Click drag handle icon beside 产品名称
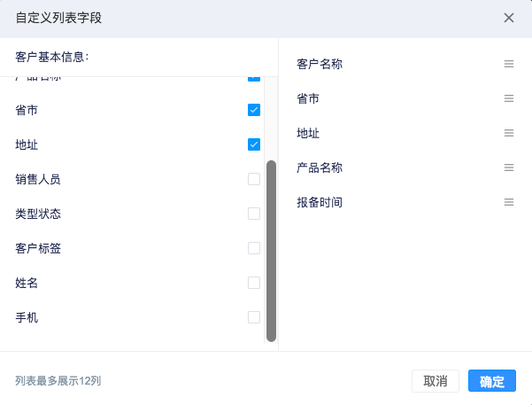Screen dimensions: 532x405 509,167
